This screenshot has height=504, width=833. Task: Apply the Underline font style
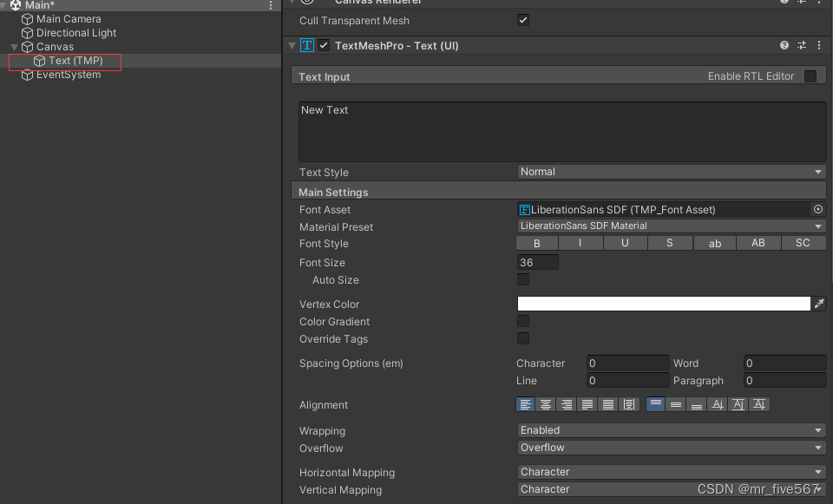[x=625, y=243]
